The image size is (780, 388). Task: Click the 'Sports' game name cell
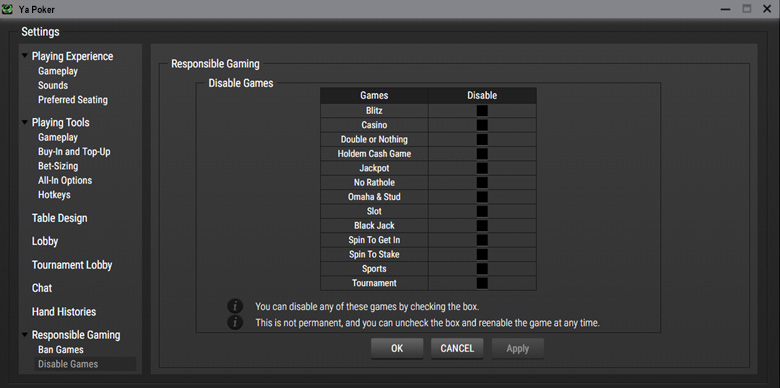374,269
